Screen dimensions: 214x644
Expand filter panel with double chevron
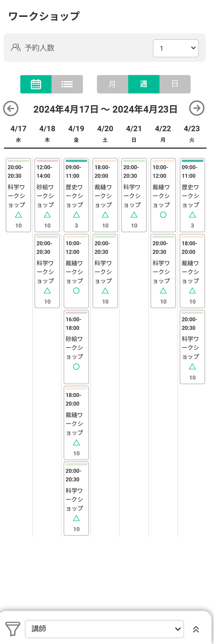tap(196, 629)
